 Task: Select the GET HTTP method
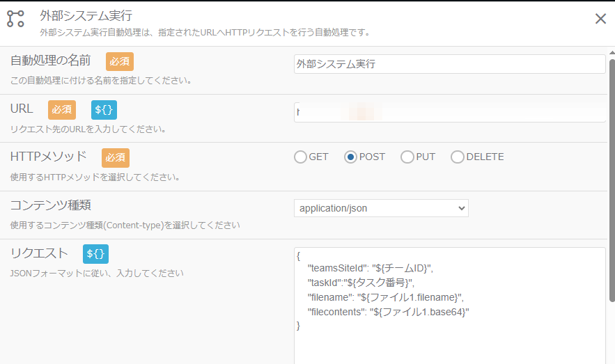301,157
